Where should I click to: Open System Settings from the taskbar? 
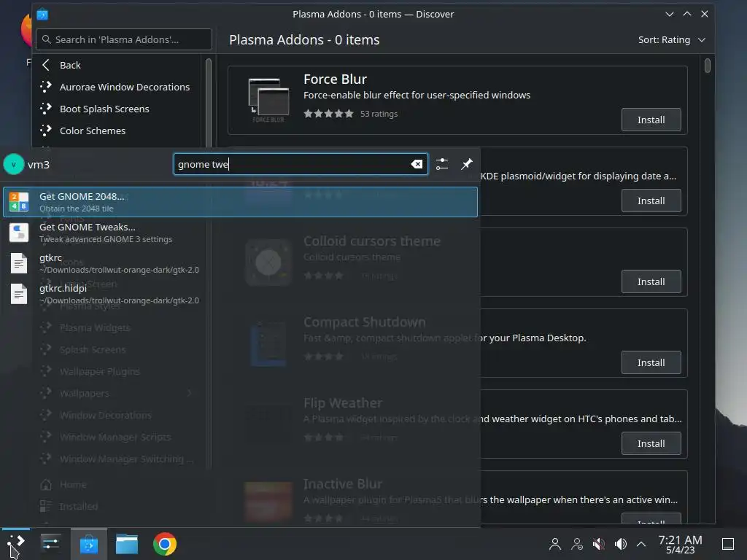point(50,543)
